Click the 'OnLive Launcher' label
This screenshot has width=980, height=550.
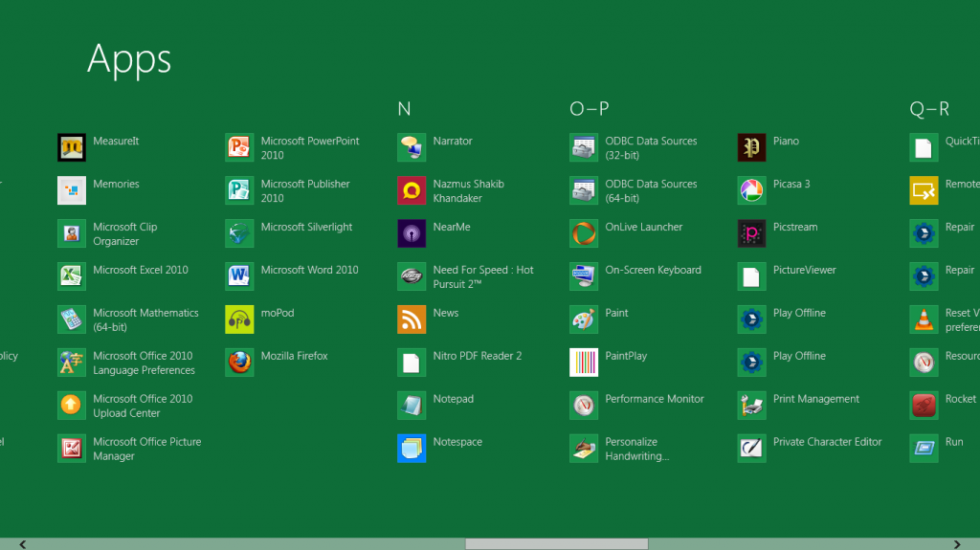pyautogui.click(x=644, y=227)
